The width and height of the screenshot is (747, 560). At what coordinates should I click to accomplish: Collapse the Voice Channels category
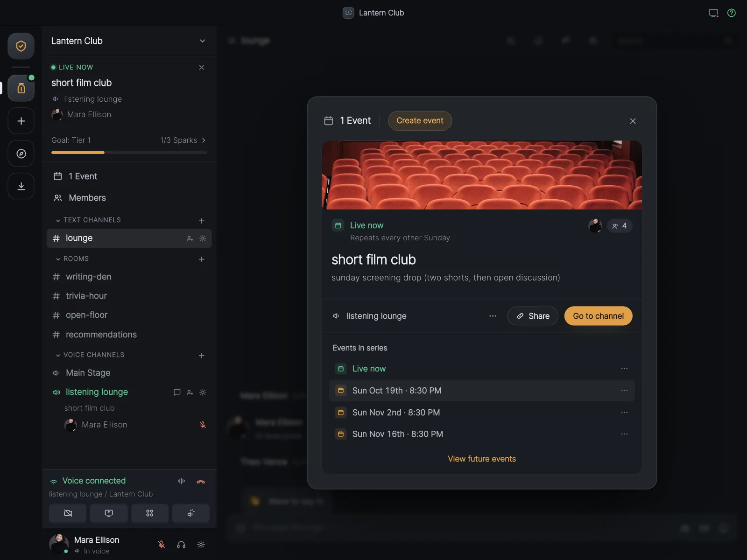[x=90, y=355]
